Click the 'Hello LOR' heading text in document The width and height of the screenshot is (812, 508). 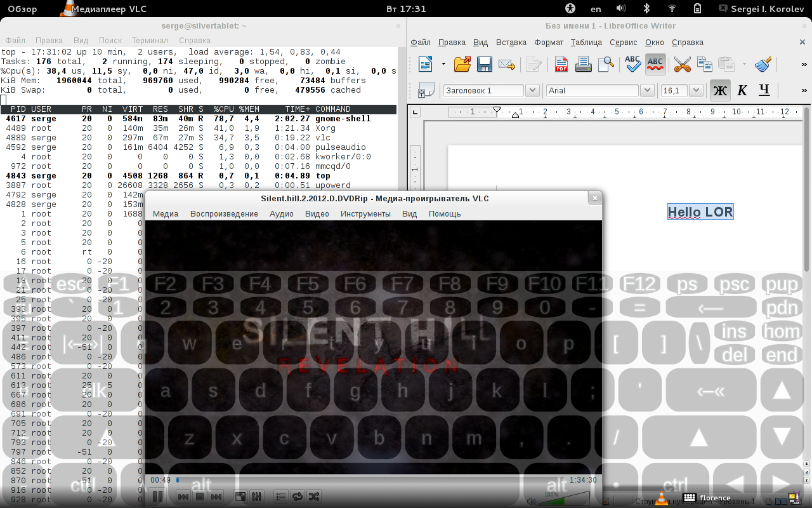(x=700, y=212)
